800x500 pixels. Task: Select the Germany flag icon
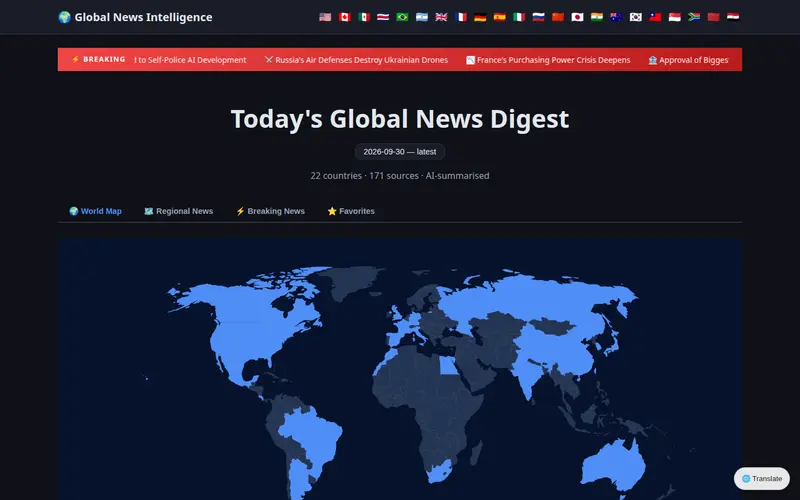pyautogui.click(x=480, y=17)
